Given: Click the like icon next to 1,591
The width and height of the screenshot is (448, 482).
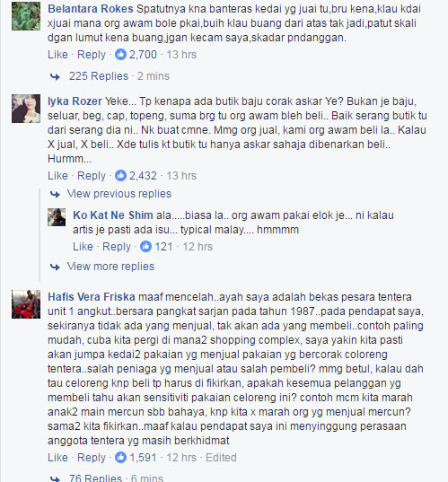Looking at the screenshot, I should click(120, 458).
